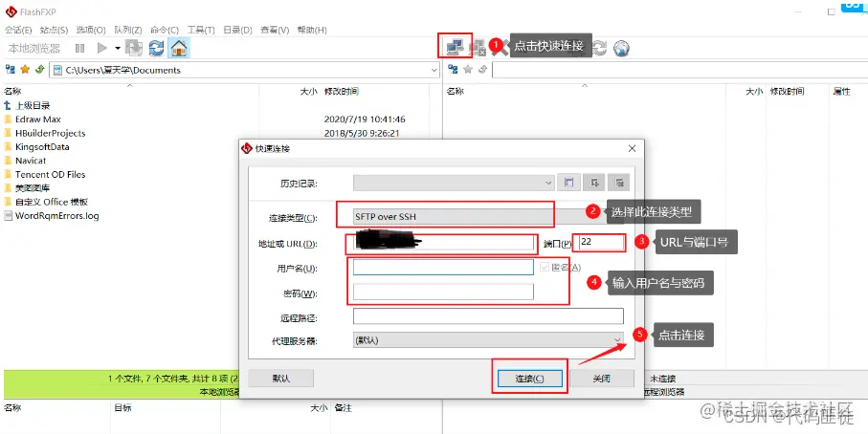Click the local pane switch-browser icon

[x=10, y=70]
